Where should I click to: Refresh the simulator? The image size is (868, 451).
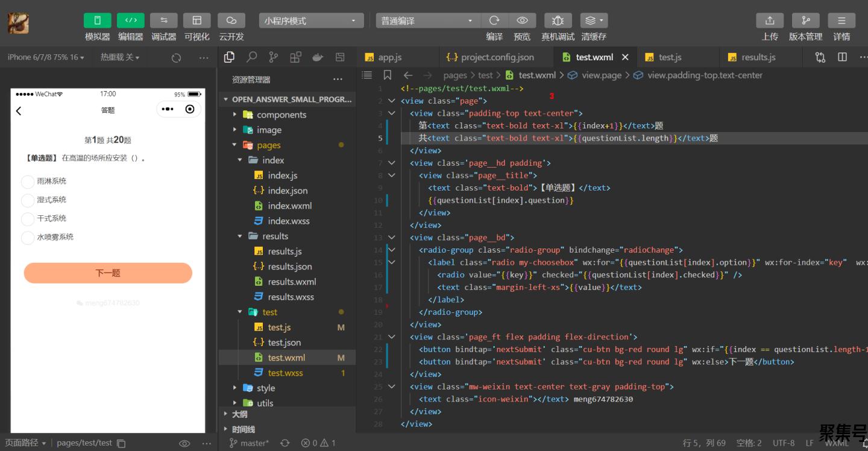click(x=176, y=58)
